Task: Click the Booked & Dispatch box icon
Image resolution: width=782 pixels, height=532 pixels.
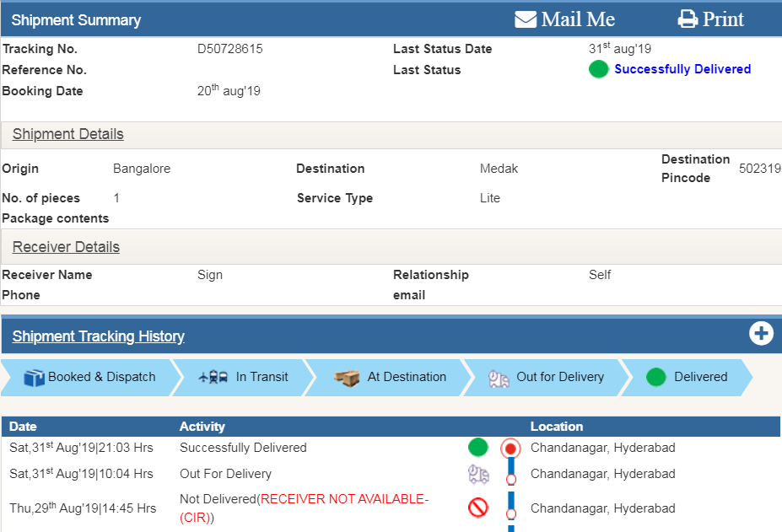Action: (x=34, y=378)
